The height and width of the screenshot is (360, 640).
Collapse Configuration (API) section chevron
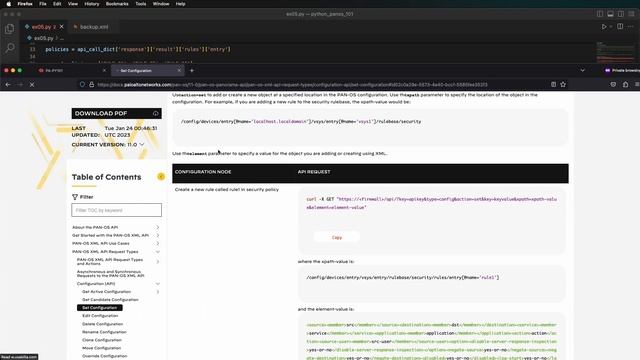tap(158, 284)
